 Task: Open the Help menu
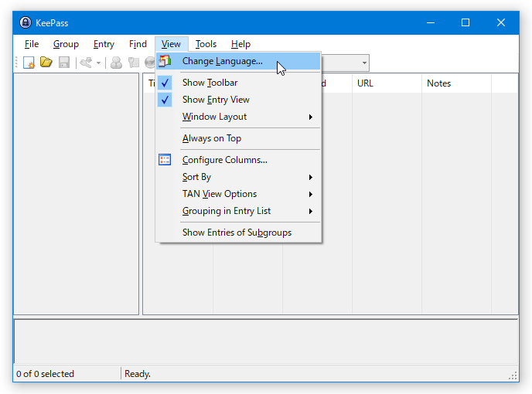coord(241,44)
